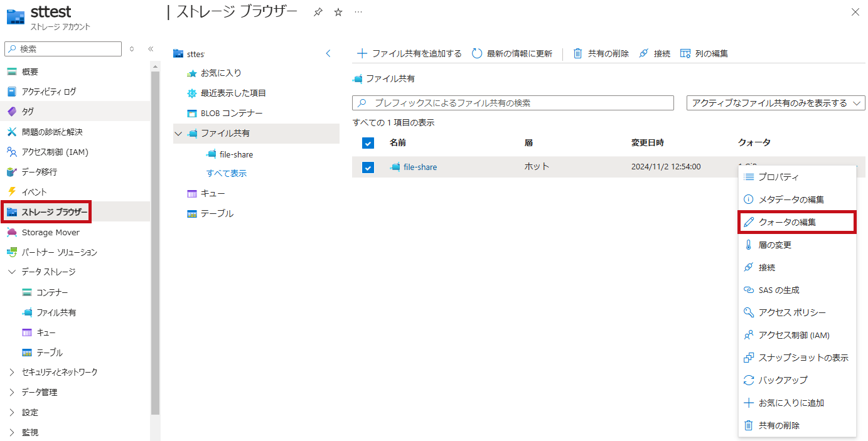Click the 概要 overview icon in sidebar
This screenshot has height=441, width=868.
coord(11,72)
